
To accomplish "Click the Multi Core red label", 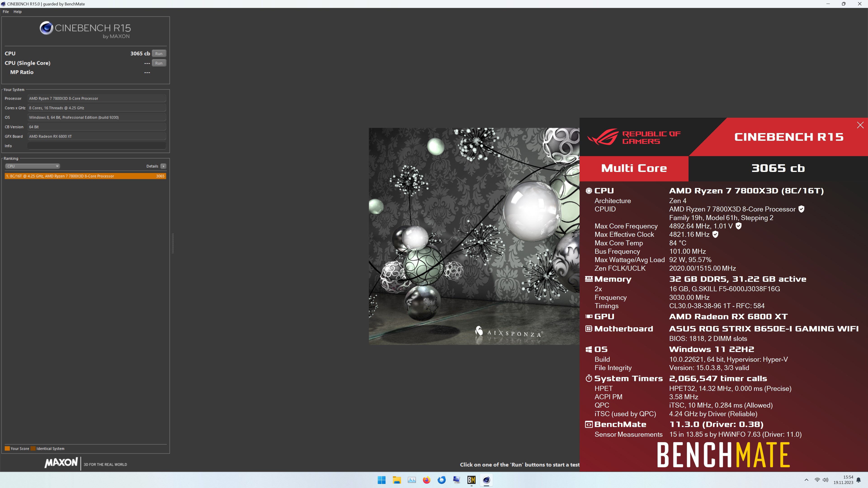I will point(634,168).
